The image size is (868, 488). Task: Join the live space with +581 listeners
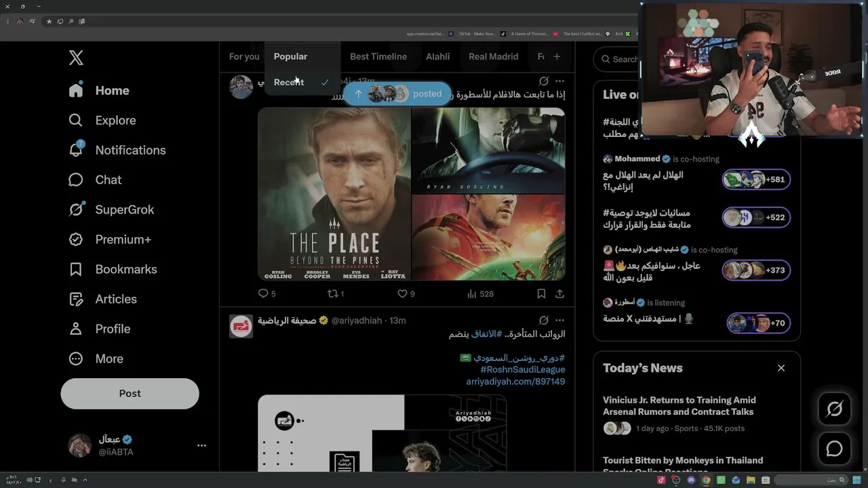pyautogui.click(x=756, y=179)
